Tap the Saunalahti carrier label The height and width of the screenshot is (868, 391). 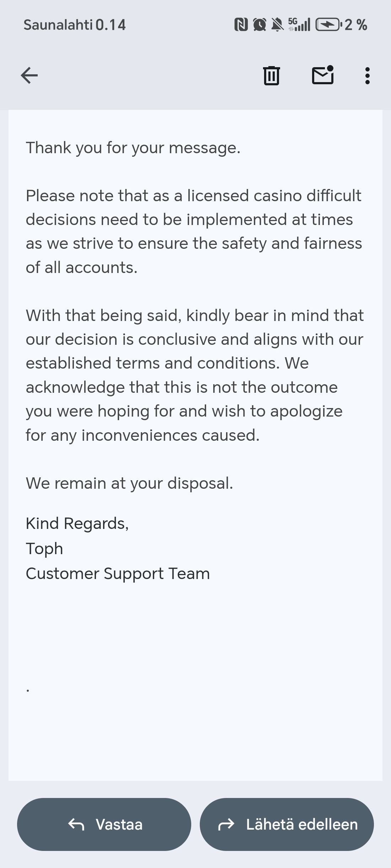(x=58, y=25)
